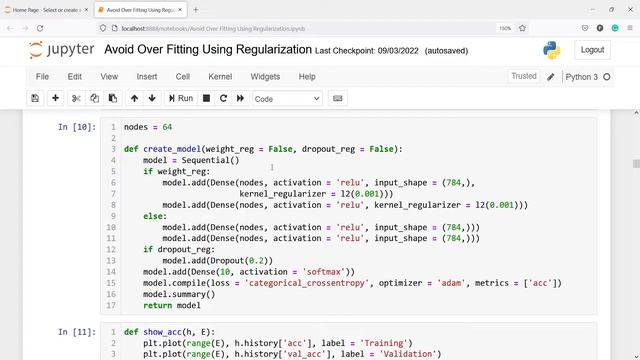Click the 'model.add(Dropout(0.2))' line
The width and height of the screenshot is (640, 360).
218,261
